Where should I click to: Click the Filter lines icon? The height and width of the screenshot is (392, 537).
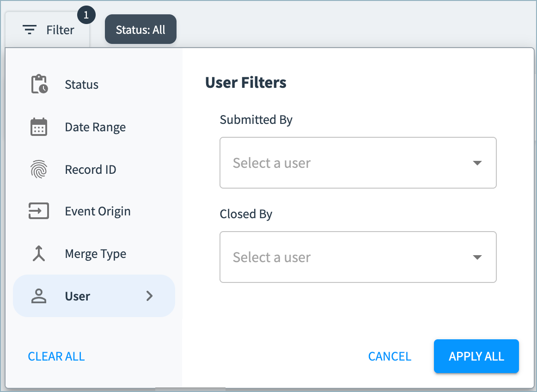click(x=30, y=30)
